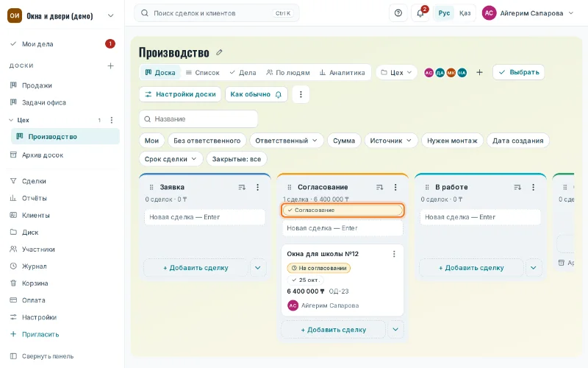Open workspace switcher dropdown arrow
The image size is (588, 368).
coord(111,15)
